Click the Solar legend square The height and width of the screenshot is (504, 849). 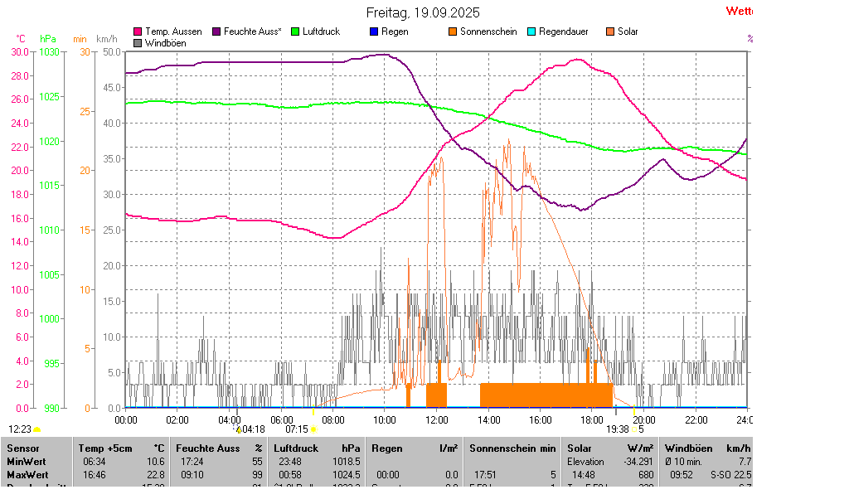pos(610,31)
